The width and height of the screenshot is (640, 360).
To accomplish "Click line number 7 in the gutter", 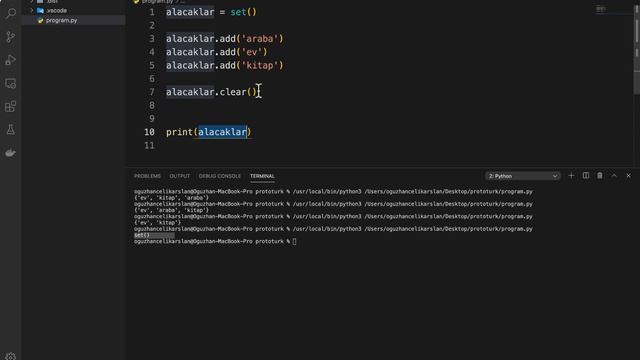I will coord(152,92).
